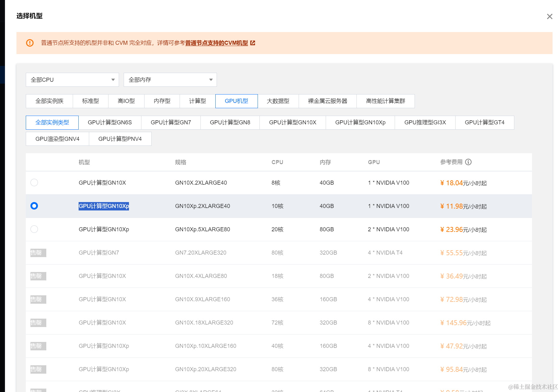The width and height of the screenshot is (560, 392).
Task: Select the 计算型 tab
Action: [x=198, y=101]
